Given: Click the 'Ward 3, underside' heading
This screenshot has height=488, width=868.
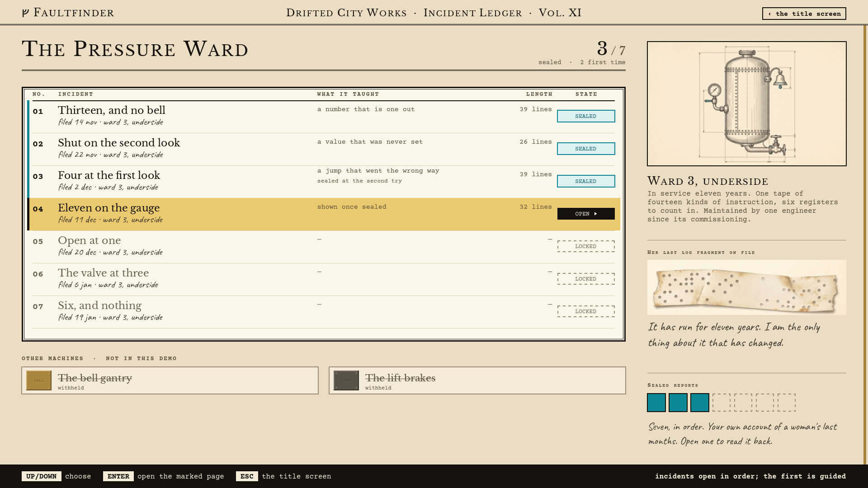Looking at the screenshot, I should (708, 181).
